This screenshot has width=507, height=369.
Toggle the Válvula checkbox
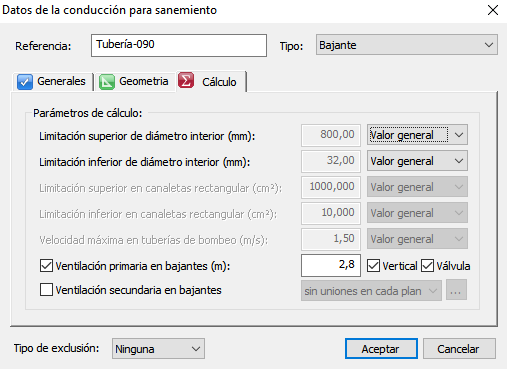click(x=427, y=266)
